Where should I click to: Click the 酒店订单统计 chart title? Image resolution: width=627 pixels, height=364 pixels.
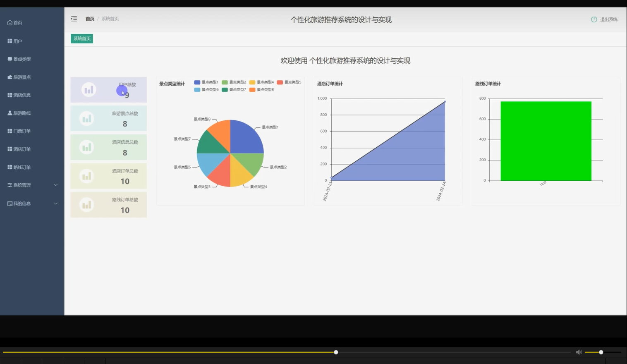tap(330, 84)
